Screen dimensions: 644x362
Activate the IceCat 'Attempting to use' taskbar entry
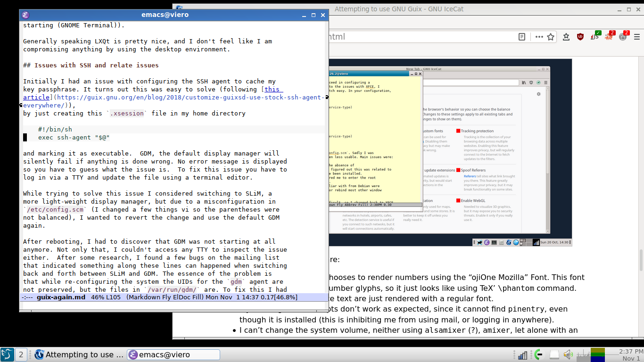click(79, 354)
